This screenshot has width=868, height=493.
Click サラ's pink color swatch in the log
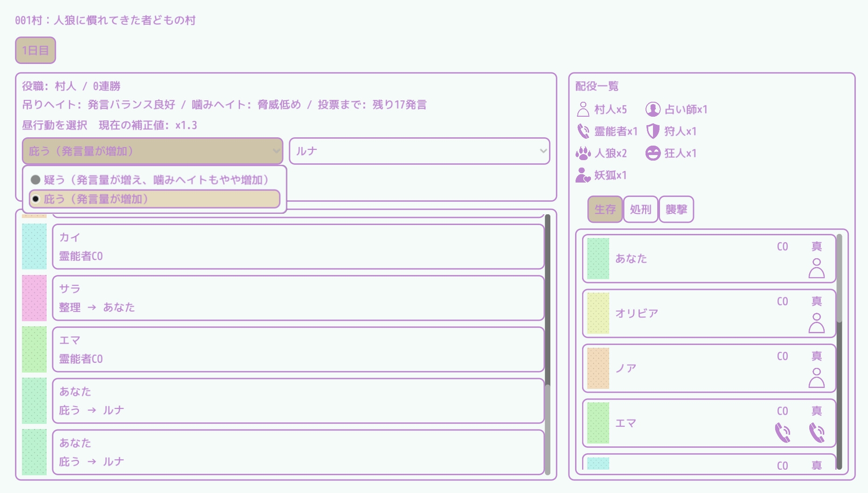coord(34,298)
